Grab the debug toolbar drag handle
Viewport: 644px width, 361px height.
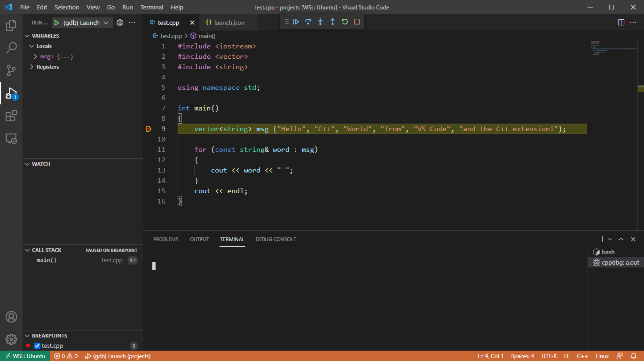coord(287,22)
